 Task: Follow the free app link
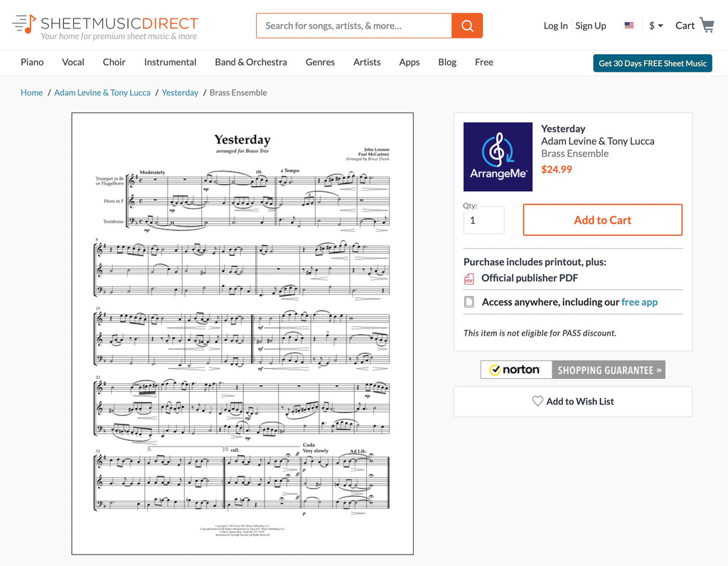coord(639,302)
